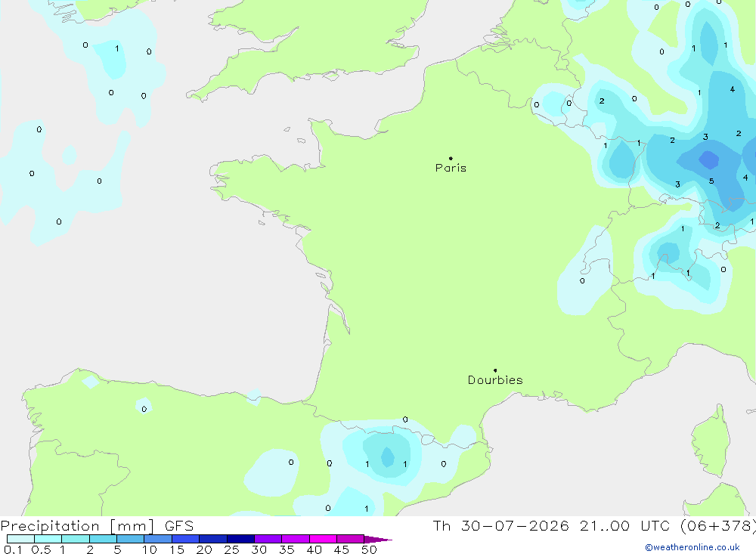
Task: Pick the 1–2 mm legend color swatch
Action: [x=76, y=539]
